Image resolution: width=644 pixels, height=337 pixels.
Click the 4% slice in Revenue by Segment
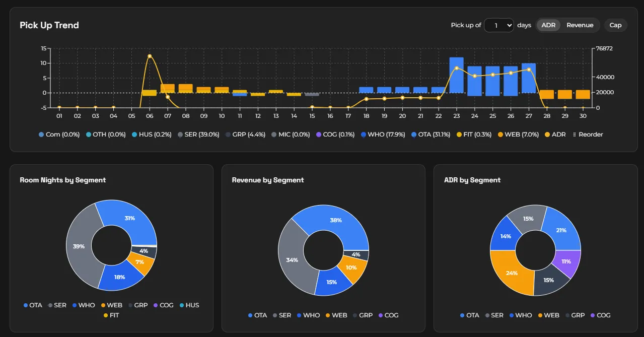click(356, 254)
